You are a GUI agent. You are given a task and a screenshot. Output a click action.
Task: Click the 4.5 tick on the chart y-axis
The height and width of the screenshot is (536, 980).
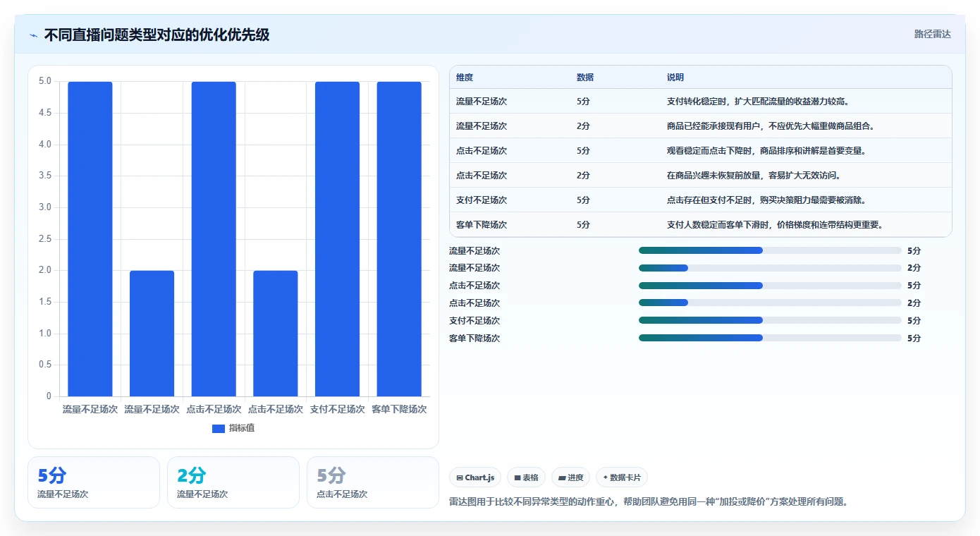(x=45, y=113)
